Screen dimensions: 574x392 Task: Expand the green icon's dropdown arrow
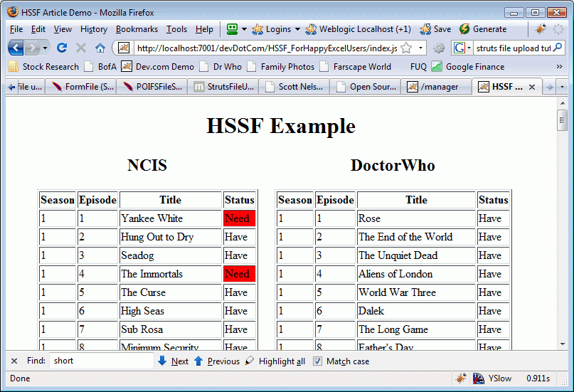[x=244, y=29]
